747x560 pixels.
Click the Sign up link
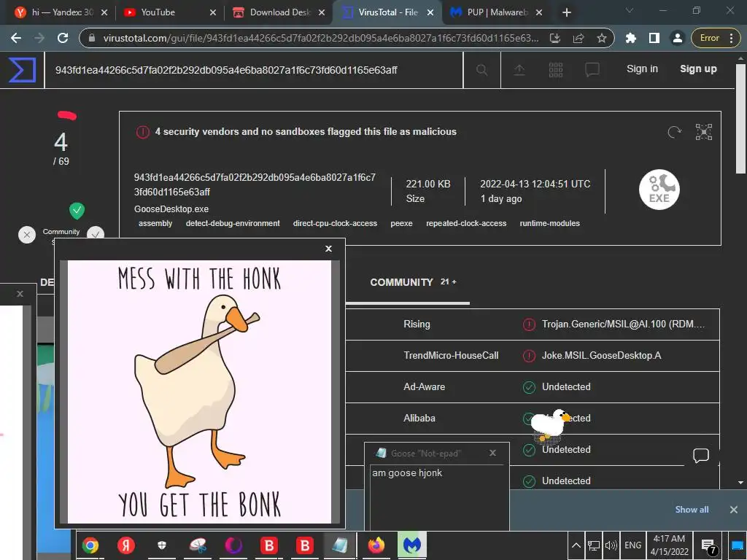tap(698, 69)
